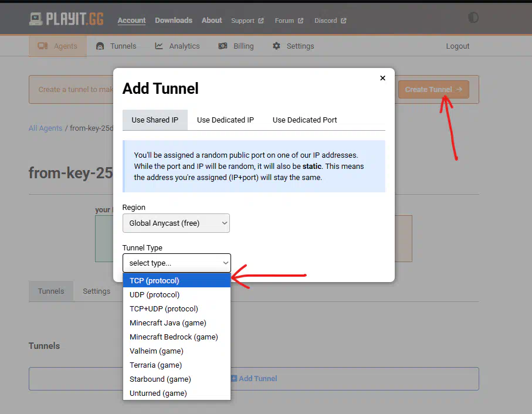Go to the Downloads page
Image resolution: width=532 pixels, height=414 pixels.
pos(174,21)
